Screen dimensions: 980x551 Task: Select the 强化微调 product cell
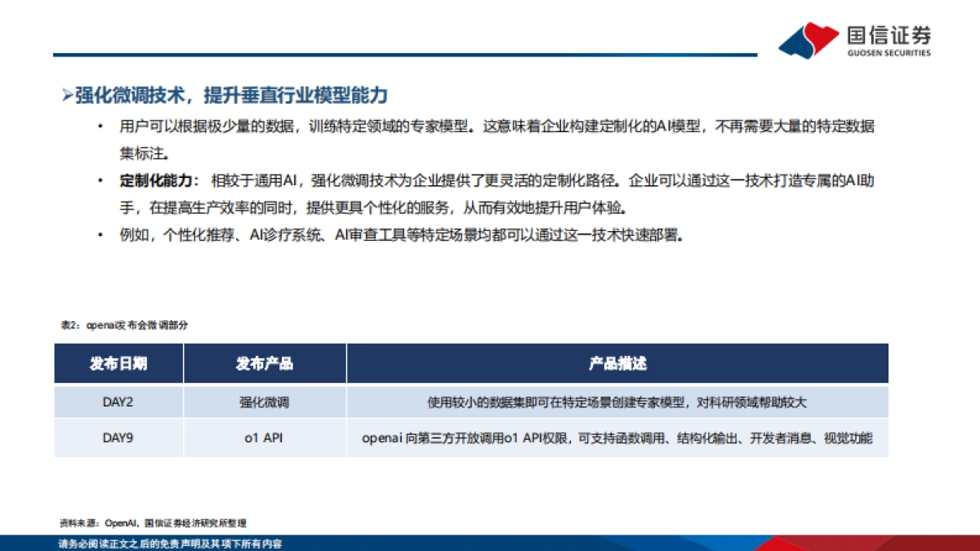(x=264, y=401)
